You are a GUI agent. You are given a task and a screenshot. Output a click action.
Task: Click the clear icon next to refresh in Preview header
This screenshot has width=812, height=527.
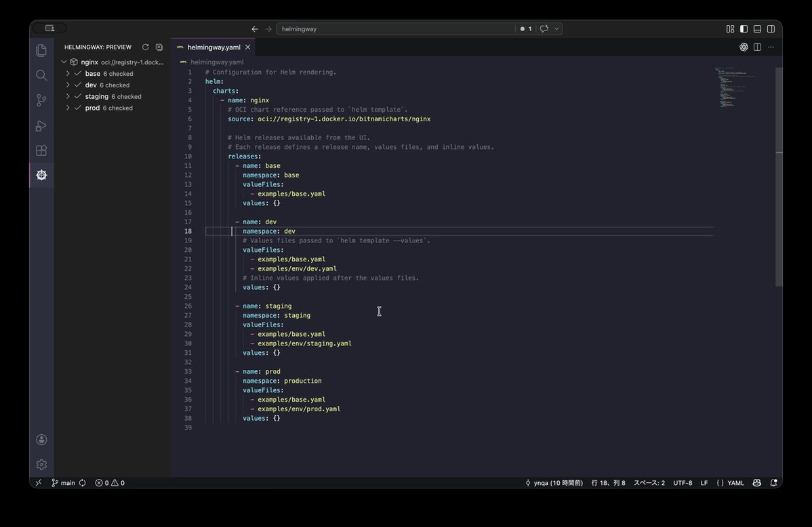(159, 47)
